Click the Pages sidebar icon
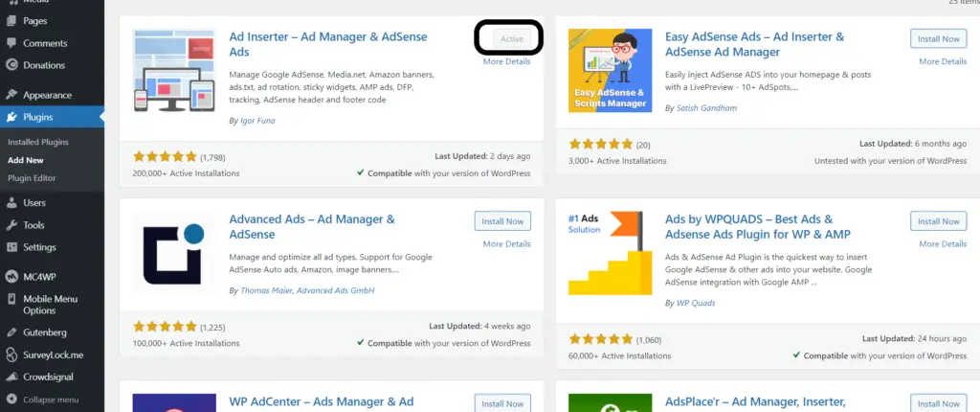 point(11,21)
